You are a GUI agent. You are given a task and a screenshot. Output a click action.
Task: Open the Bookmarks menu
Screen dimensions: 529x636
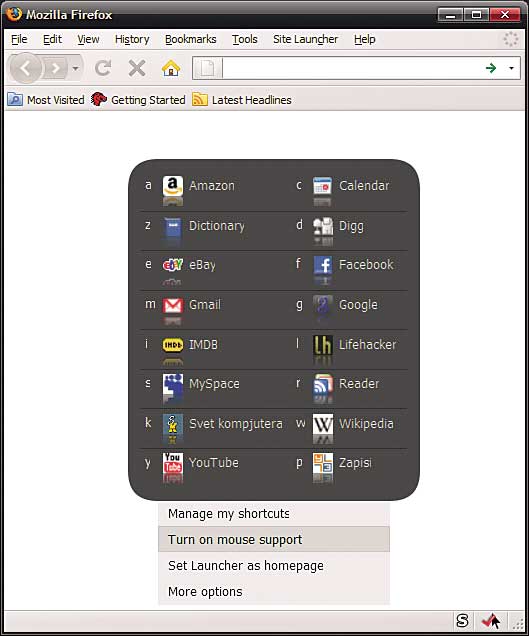190,39
